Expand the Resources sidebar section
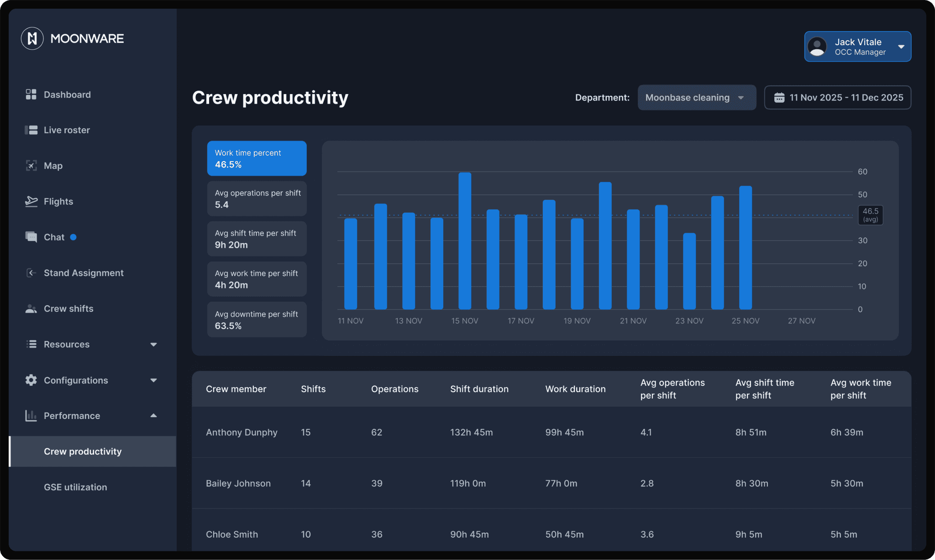 click(153, 345)
